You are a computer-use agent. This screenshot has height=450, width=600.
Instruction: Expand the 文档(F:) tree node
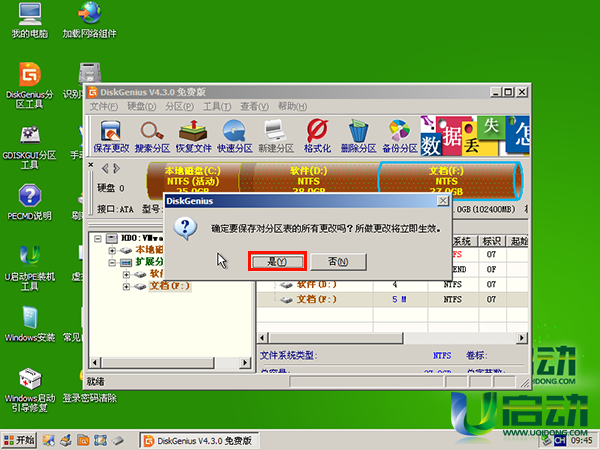tap(126, 286)
